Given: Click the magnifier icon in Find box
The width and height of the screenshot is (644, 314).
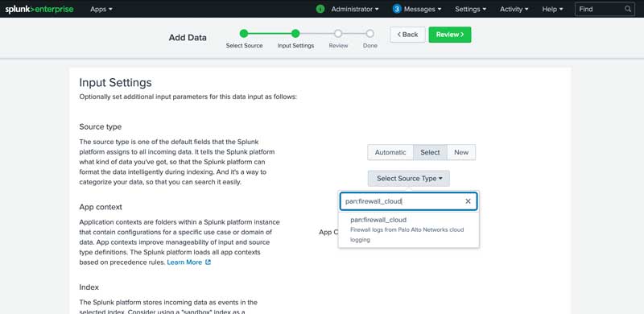Looking at the screenshot, I should pyautogui.click(x=628, y=9).
